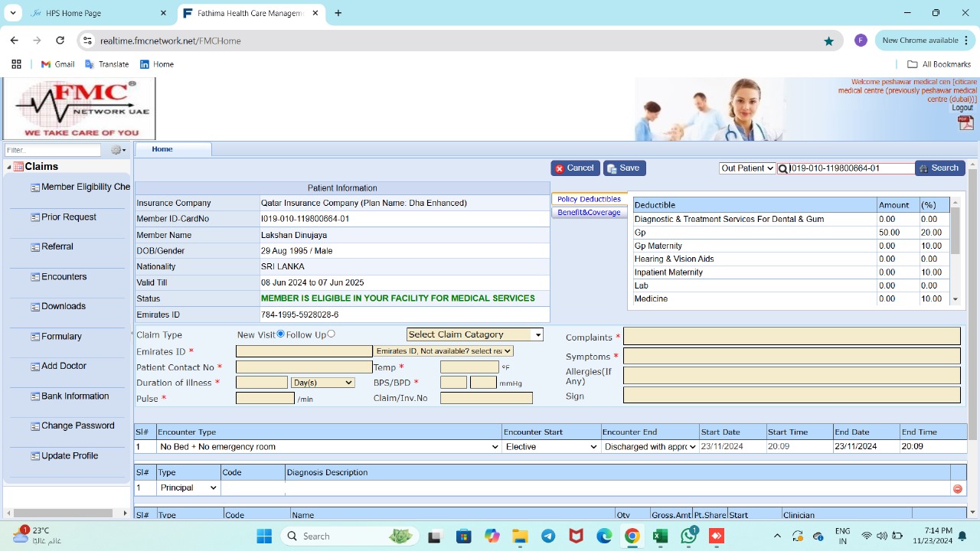Expand the Out Patient dropdown
The height and width of the screenshot is (551, 980).
pos(747,168)
